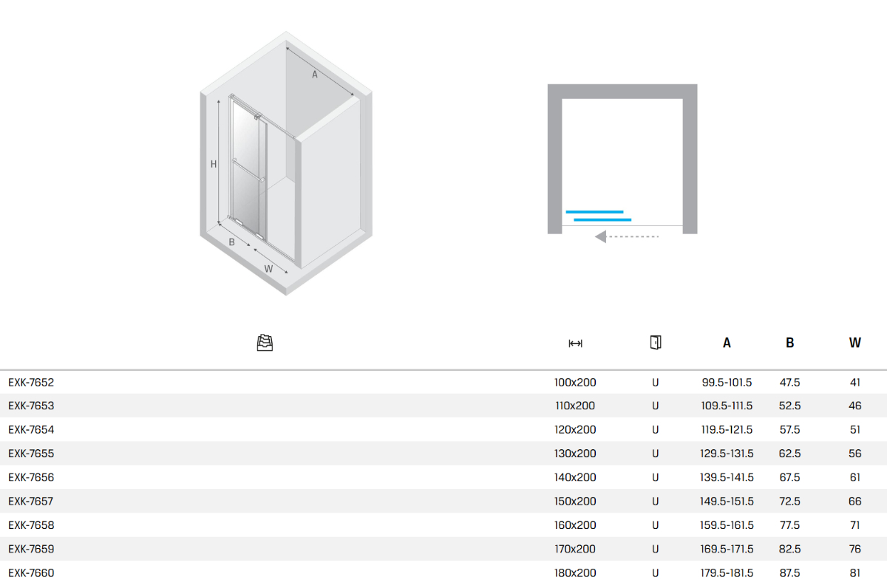Click size cell 180x200
The image size is (887, 588).
(575, 572)
